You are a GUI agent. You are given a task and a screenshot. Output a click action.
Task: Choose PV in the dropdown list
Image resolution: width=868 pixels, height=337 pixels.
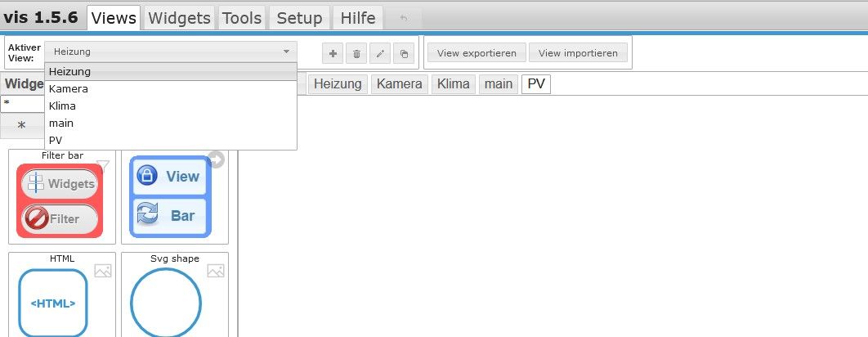(56, 140)
